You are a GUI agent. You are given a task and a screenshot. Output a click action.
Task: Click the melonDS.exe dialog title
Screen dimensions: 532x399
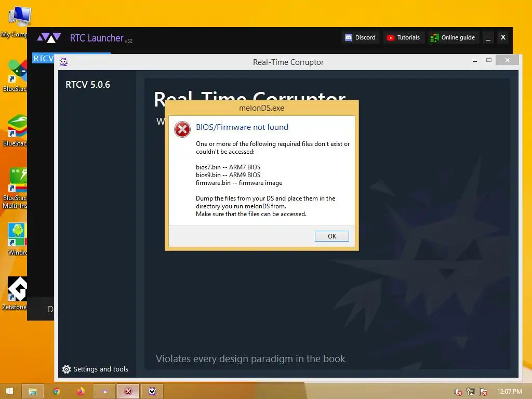pyautogui.click(x=261, y=108)
